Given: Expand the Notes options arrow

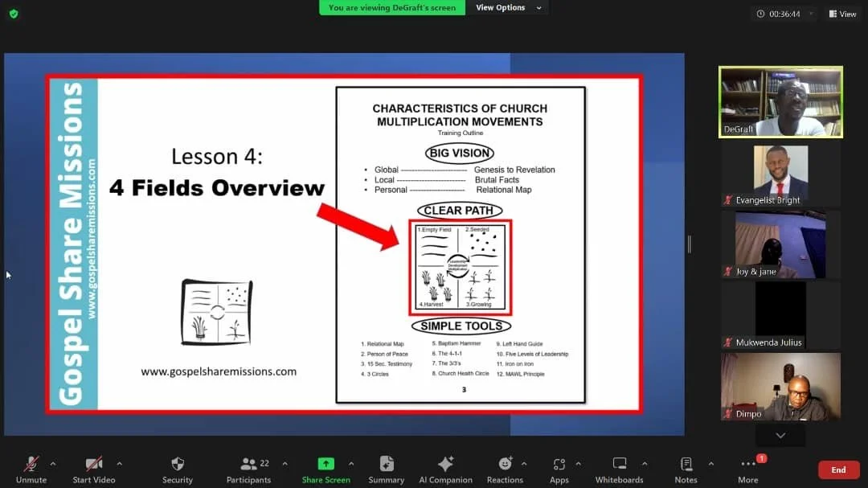Looking at the screenshot, I should coord(710,464).
